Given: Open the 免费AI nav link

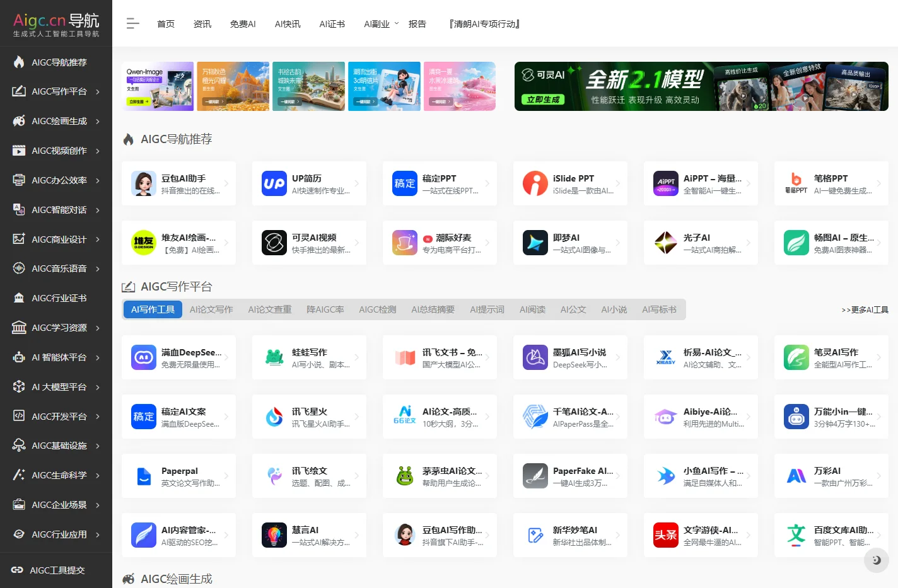Looking at the screenshot, I should pos(243,24).
